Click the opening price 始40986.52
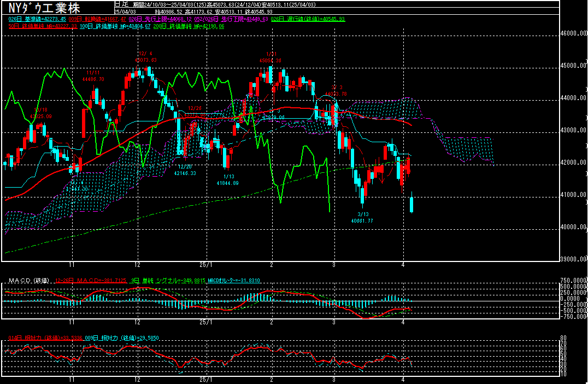The image size is (588, 384). click(168, 11)
